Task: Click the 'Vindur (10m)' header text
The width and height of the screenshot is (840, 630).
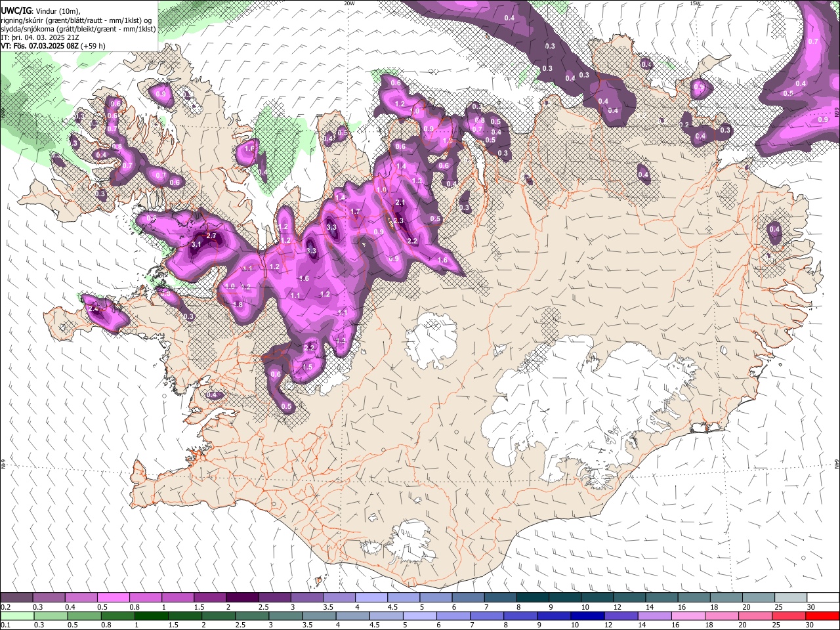Action: [56, 11]
